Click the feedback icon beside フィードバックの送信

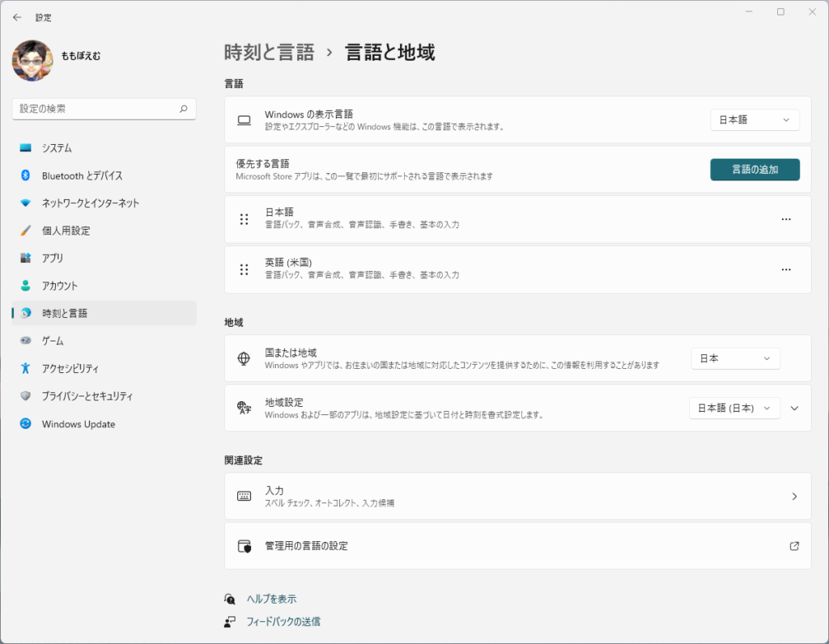(x=229, y=622)
